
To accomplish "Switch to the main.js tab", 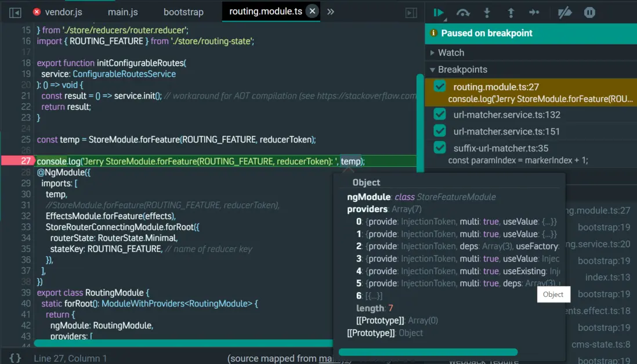I will click(122, 12).
